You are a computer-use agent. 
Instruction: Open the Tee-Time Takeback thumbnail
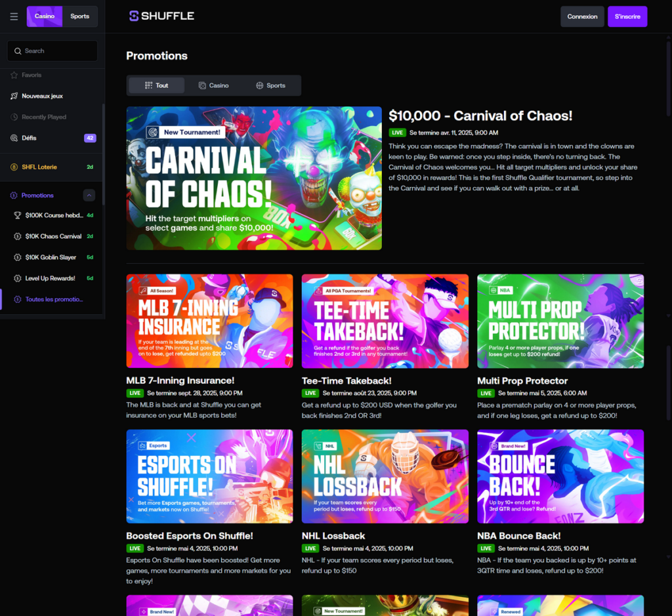click(x=385, y=321)
